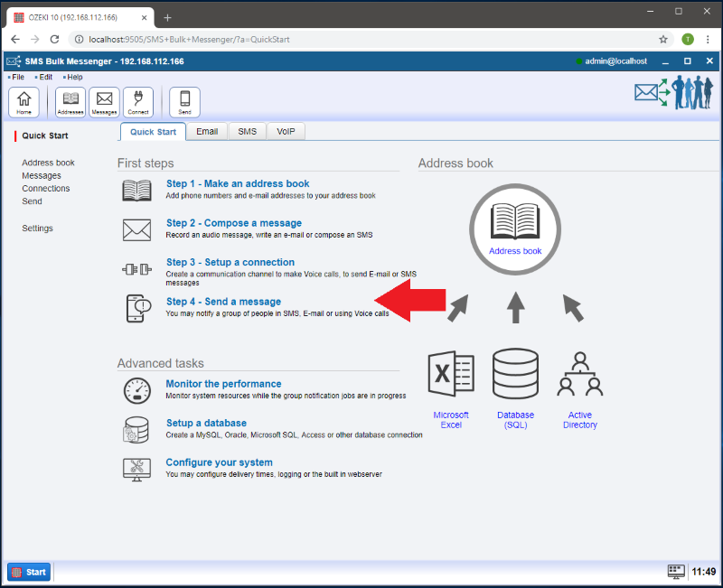Select the Database (SQL) cylinder icon
The image size is (723, 588).
[x=515, y=375]
